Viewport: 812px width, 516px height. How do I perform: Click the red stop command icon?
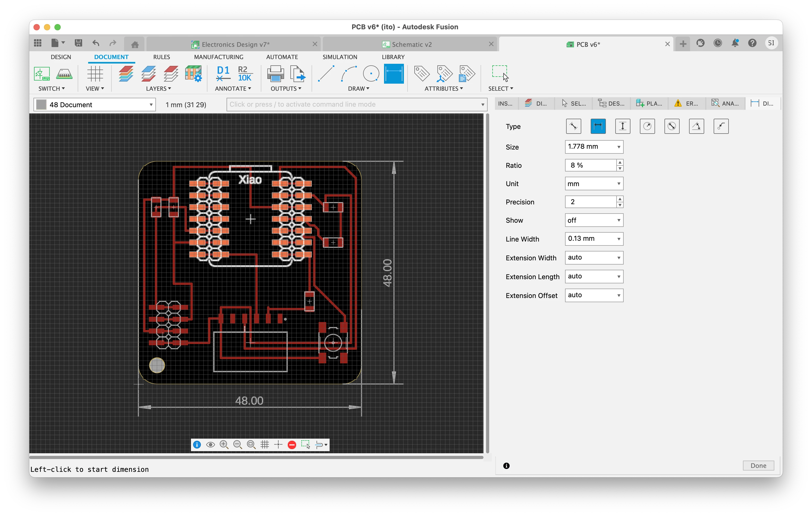tap(292, 445)
